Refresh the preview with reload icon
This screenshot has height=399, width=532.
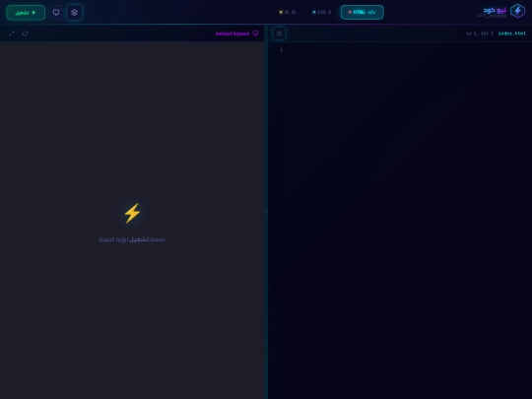25,33
